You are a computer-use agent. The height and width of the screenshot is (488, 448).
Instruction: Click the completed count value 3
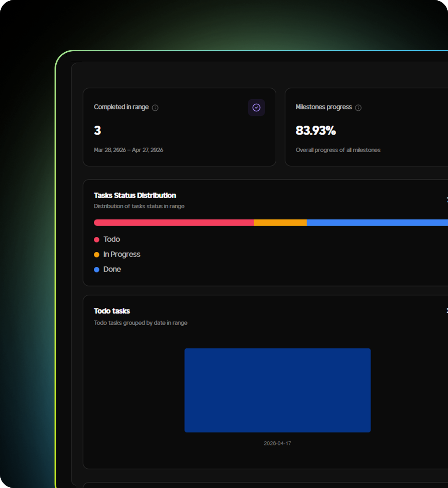coord(97,130)
